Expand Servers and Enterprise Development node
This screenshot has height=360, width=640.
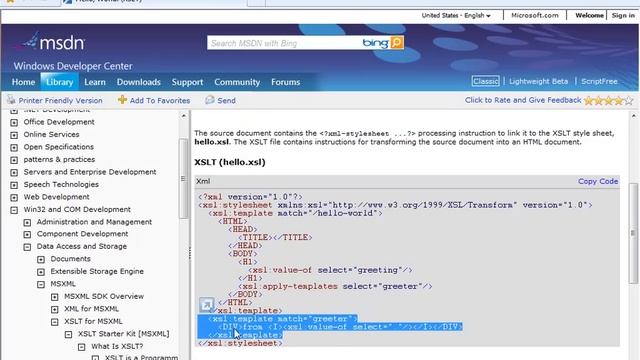pos(14,173)
